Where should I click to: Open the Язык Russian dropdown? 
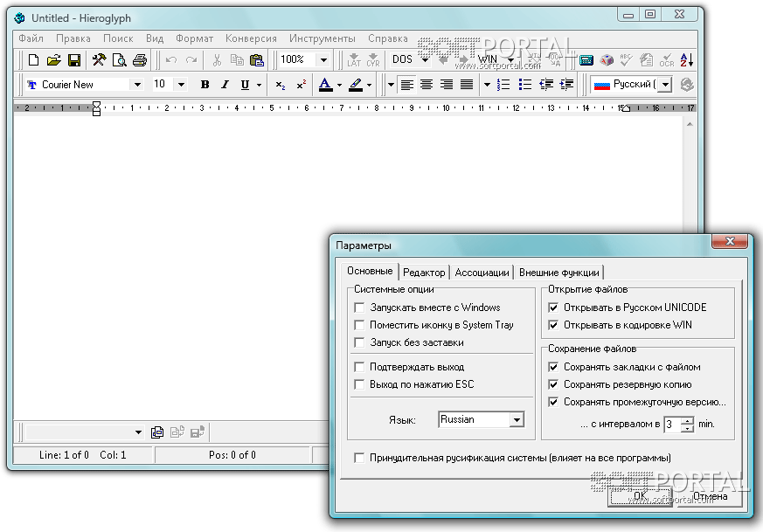(x=517, y=420)
